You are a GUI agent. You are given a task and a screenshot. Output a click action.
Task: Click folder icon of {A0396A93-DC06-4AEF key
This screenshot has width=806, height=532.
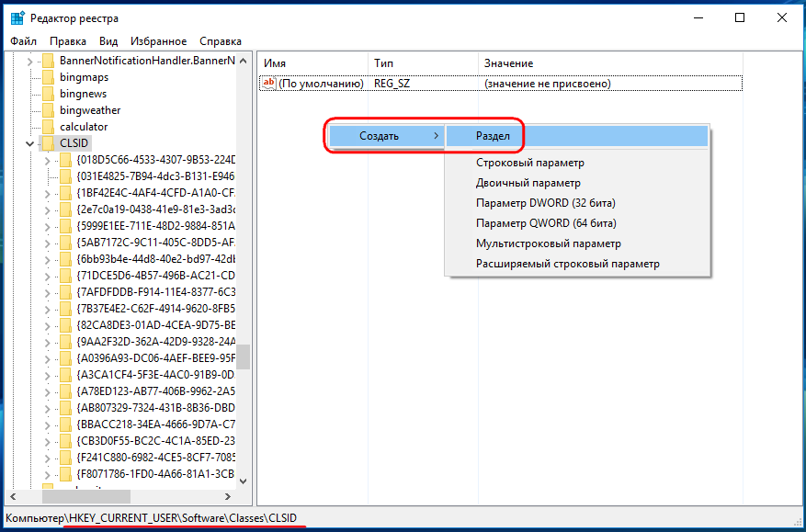[x=65, y=358]
